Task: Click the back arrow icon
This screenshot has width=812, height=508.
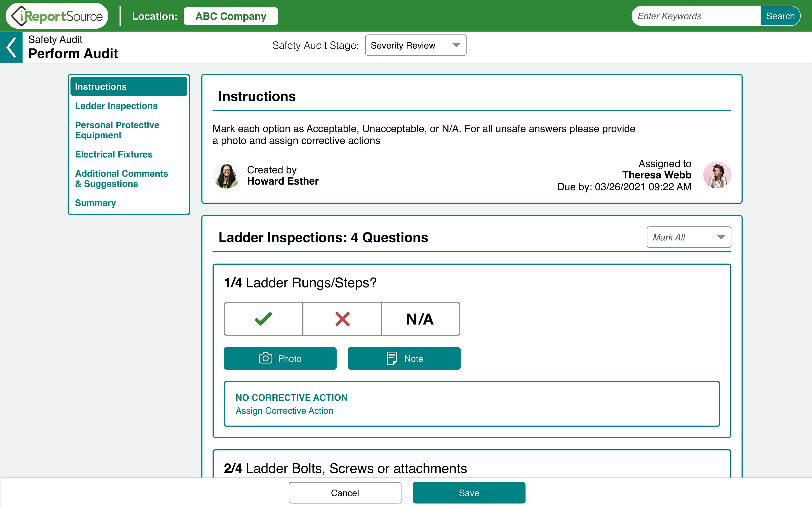Action: tap(11, 47)
